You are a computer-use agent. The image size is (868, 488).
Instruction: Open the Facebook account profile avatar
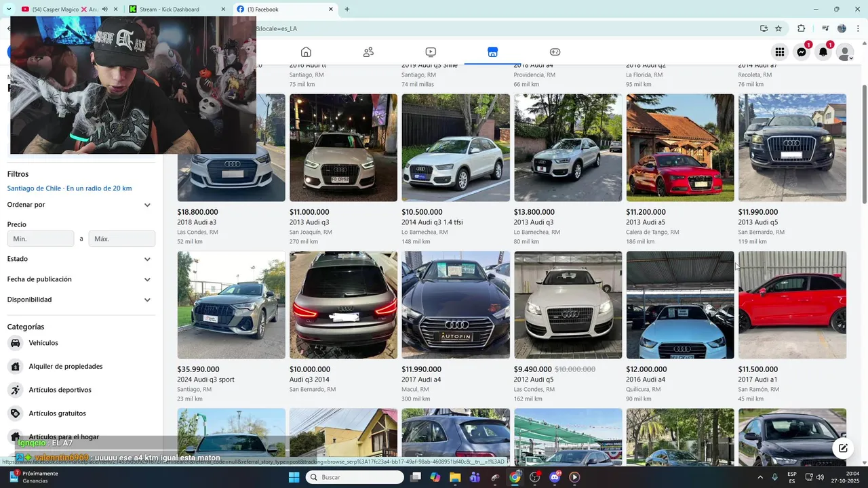(845, 52)
